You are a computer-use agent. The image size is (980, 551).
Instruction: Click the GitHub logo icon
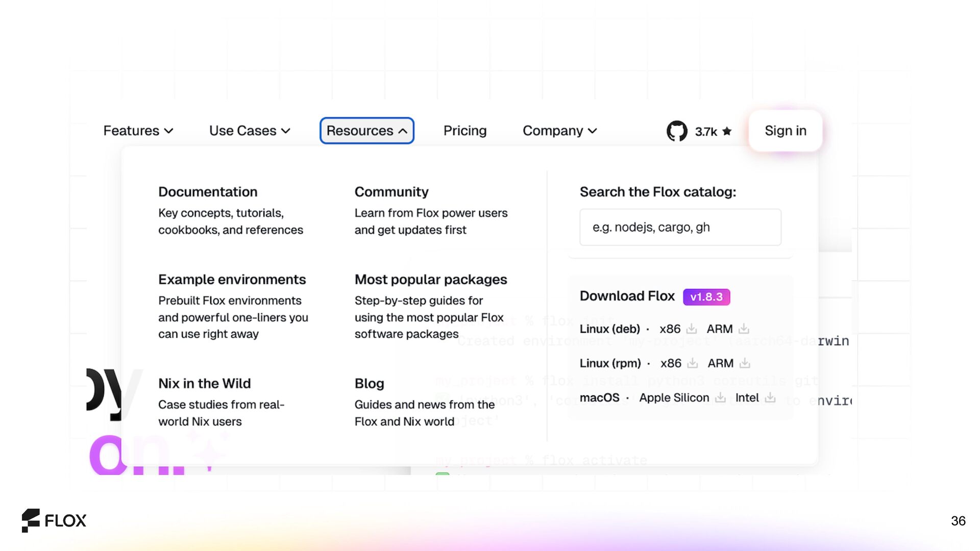(x=677, y=131)
